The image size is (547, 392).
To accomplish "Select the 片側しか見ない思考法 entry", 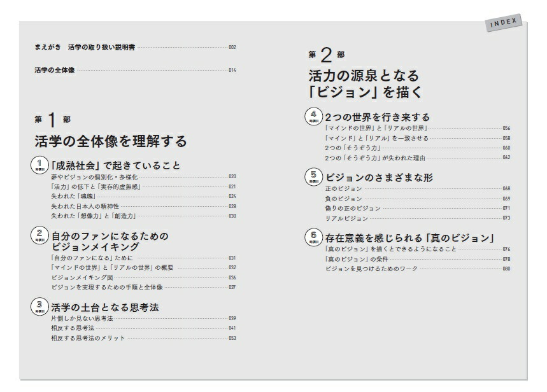I will coord(82,318).
